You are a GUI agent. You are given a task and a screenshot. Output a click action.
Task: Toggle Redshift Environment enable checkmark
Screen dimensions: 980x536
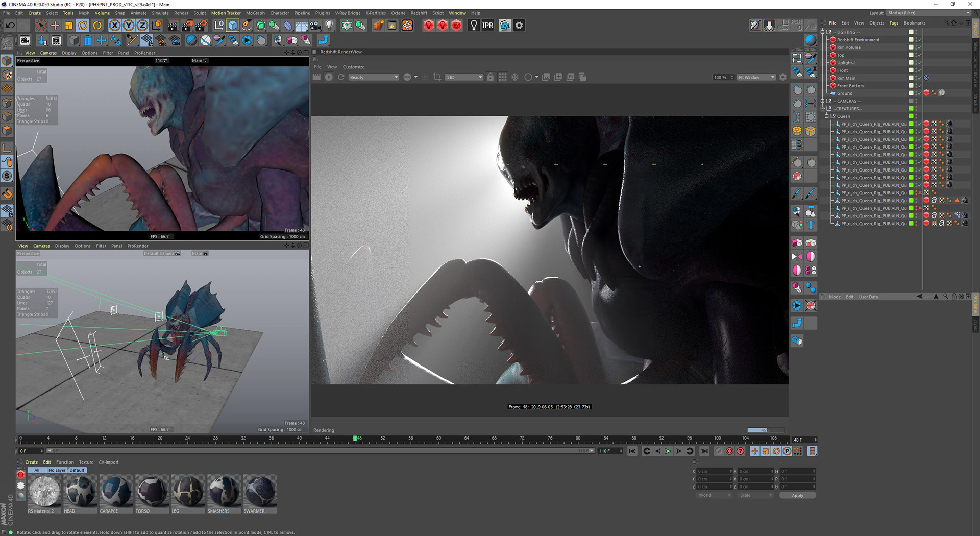(919, 40)
